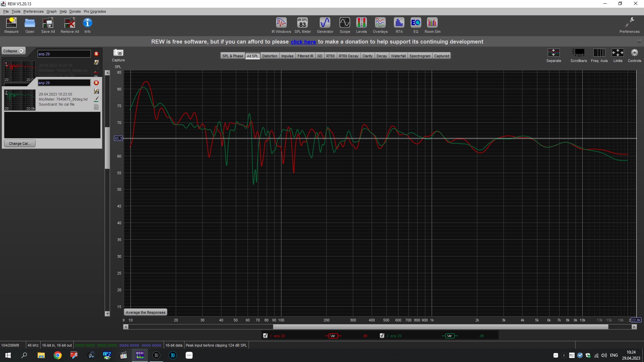This screenshot has width=644, height=362.
Task: Remove measurement 2 with red X icon
Action: pos(96,83)
